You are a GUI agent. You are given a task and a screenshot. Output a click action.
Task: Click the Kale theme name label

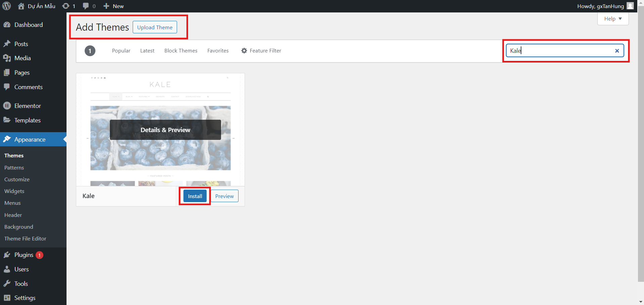pyautogui.click(x=89, y=196)
